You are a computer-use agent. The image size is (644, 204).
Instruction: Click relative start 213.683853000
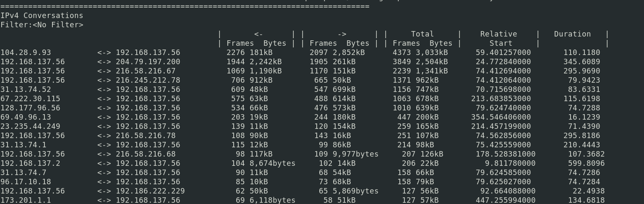[501, 99]
